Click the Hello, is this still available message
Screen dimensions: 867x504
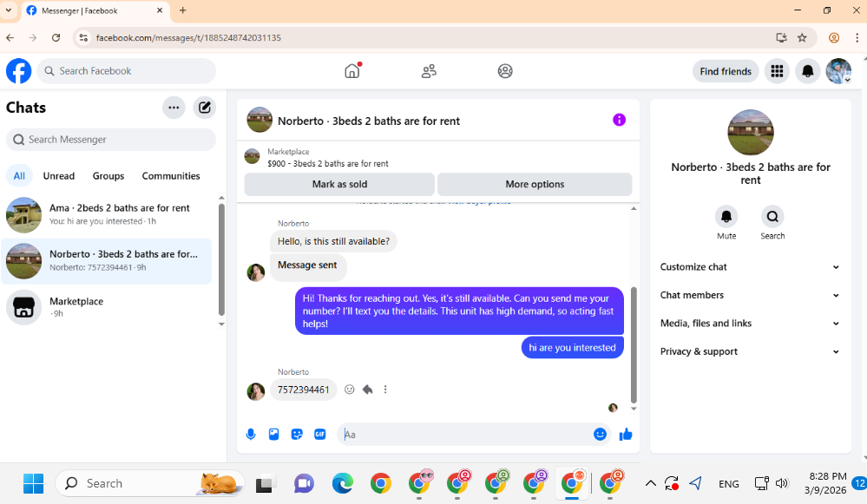pyautogui.click(x=333, y=241)
